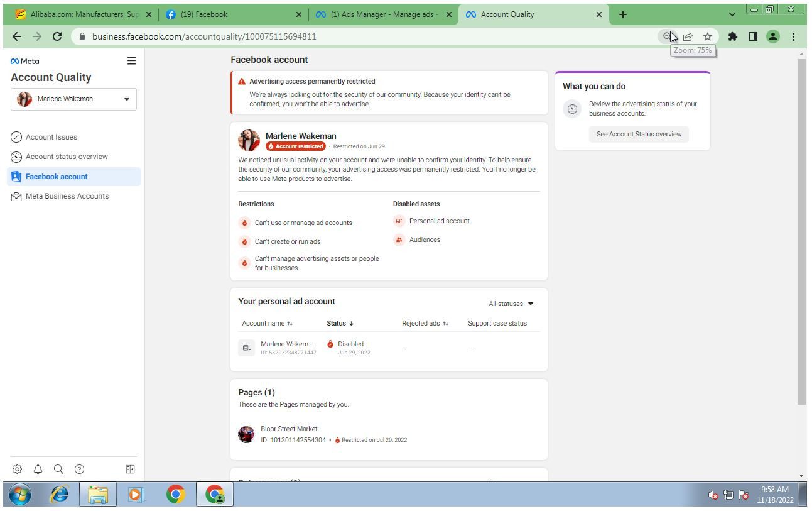Click the speedometer icon in What you can do
Screen dimensions: 812x511
[x=572, y=109]
